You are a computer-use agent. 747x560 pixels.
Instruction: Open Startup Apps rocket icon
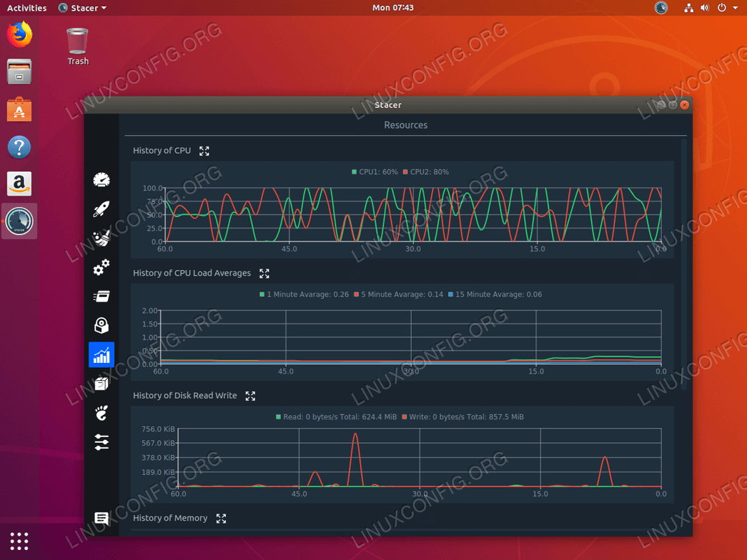pyautogui.click(x=102, y=209)
